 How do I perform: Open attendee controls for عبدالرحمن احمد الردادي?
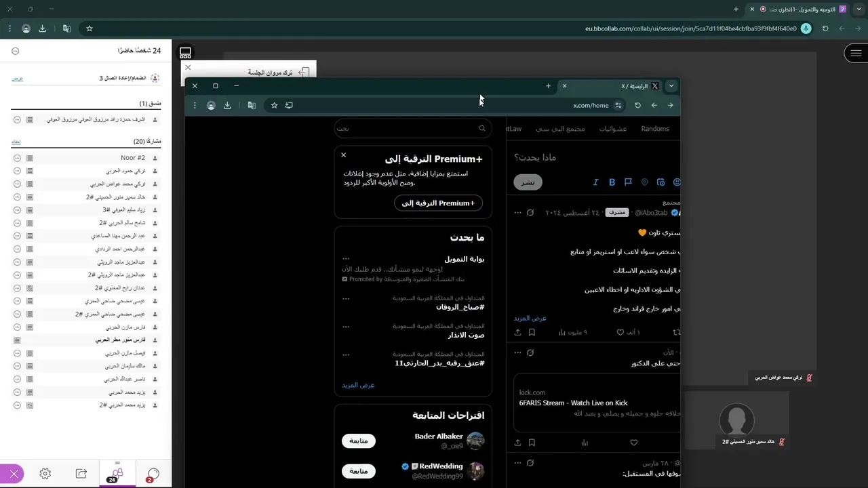coord(17,249)
